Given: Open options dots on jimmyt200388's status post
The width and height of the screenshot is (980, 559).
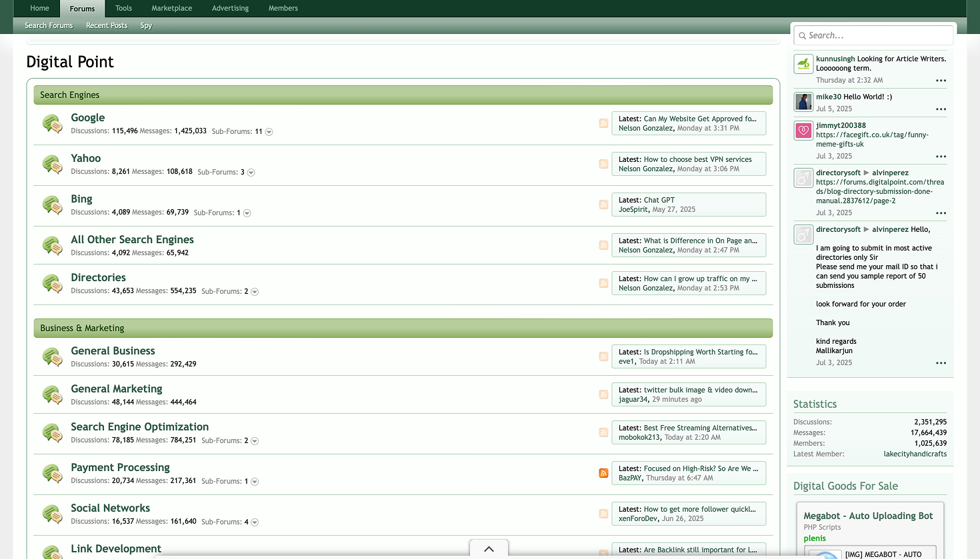Looking at the screenshot, I should point(941,157).
